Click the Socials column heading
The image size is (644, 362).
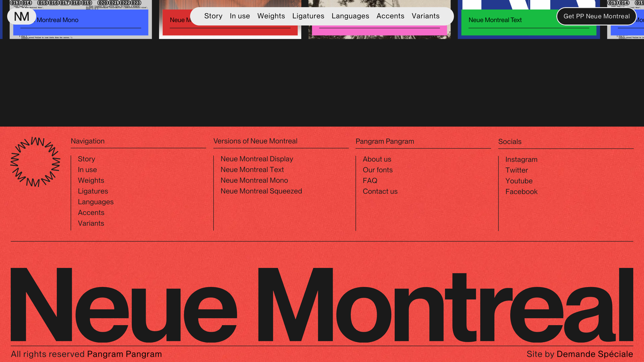510,142
